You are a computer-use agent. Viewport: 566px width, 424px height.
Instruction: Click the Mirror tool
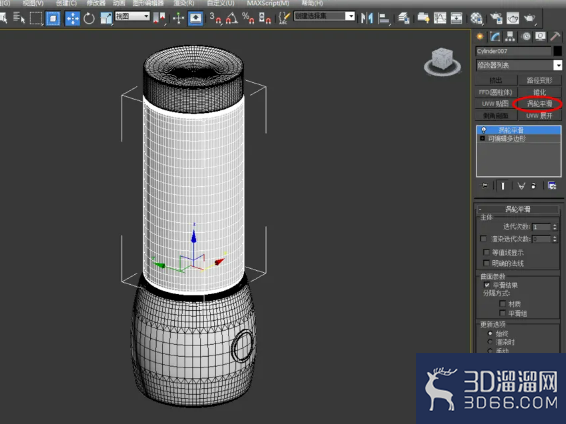click(x=367, y=18)
